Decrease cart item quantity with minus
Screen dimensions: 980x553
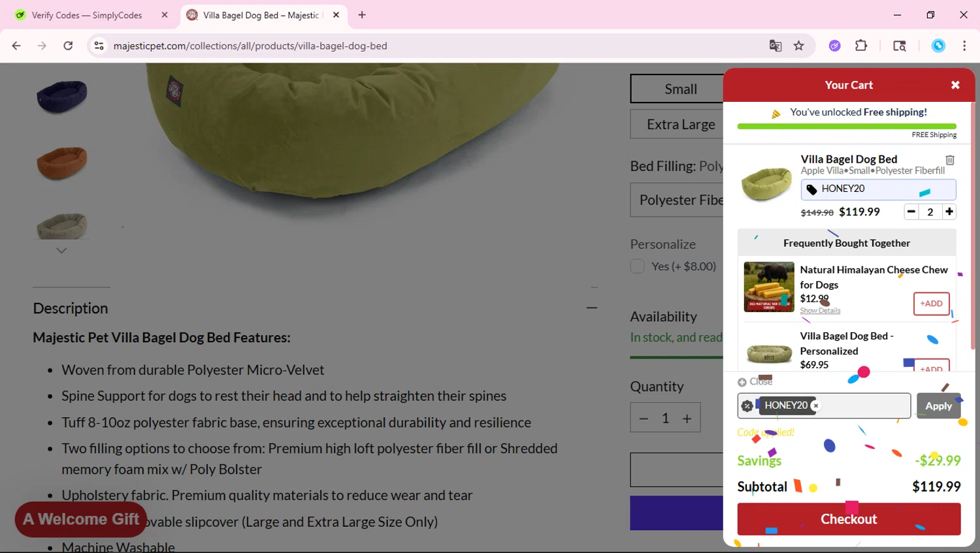pos(911,212)
